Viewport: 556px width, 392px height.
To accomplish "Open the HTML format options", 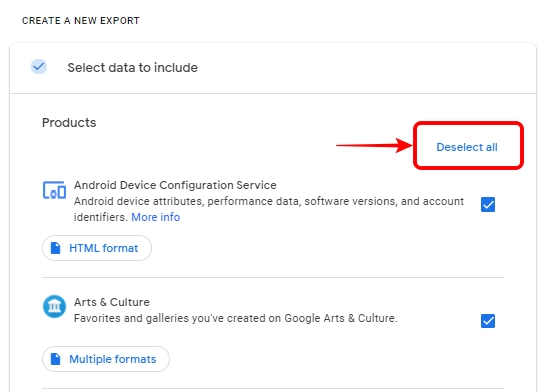I will [x=97, y=248].
